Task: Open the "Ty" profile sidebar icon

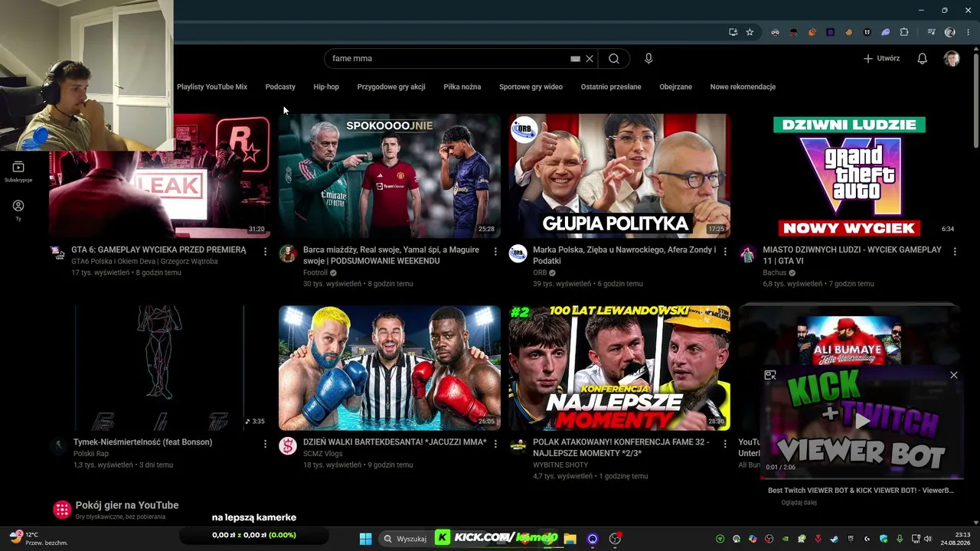Action: coord(18,210)
